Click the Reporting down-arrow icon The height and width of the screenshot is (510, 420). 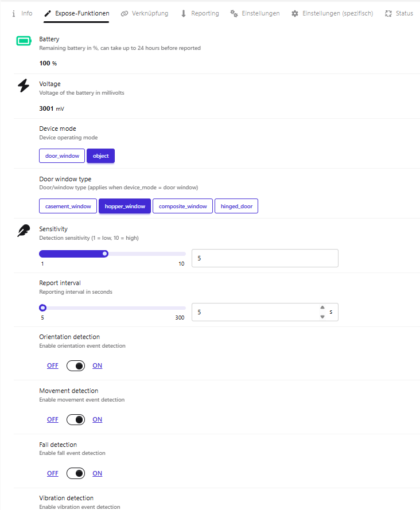[x=184, y=13]
